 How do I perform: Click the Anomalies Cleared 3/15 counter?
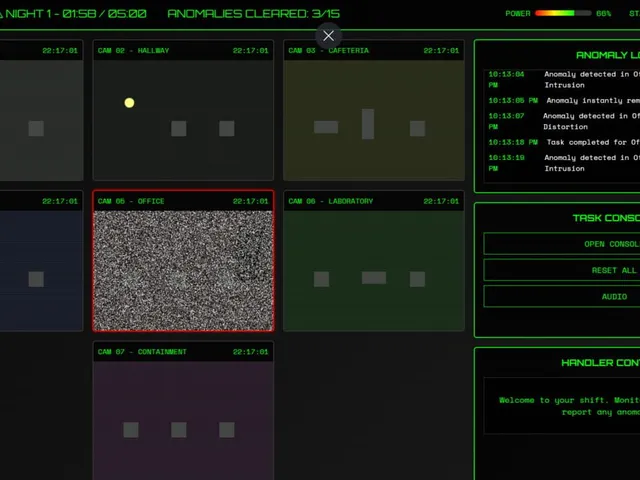click(x=253, y=13)
